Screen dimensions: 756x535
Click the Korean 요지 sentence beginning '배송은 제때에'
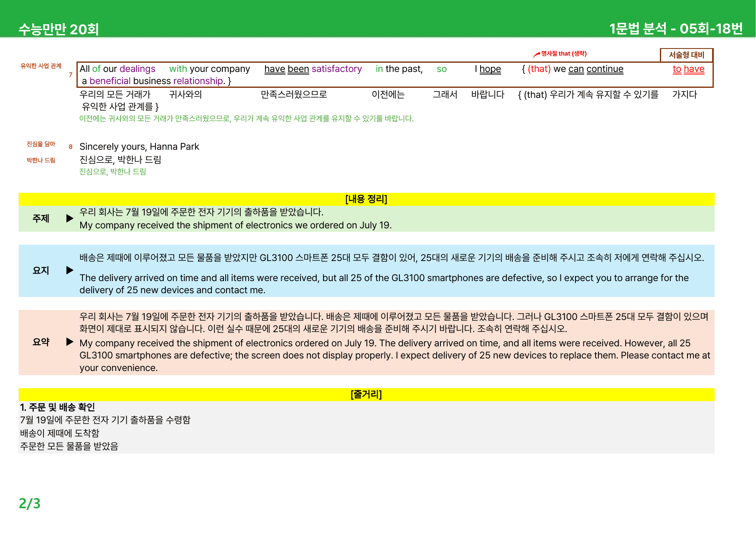392,258
